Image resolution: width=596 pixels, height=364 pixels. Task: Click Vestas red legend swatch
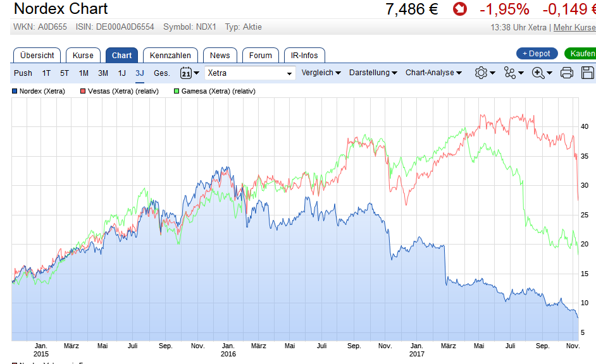point(83,91)
